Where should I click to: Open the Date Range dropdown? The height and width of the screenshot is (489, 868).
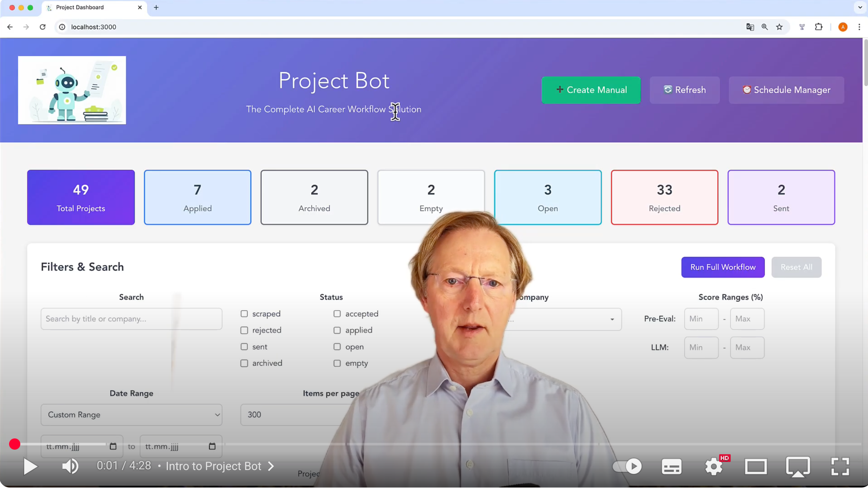pyautogui.click(x=131, y=415)
